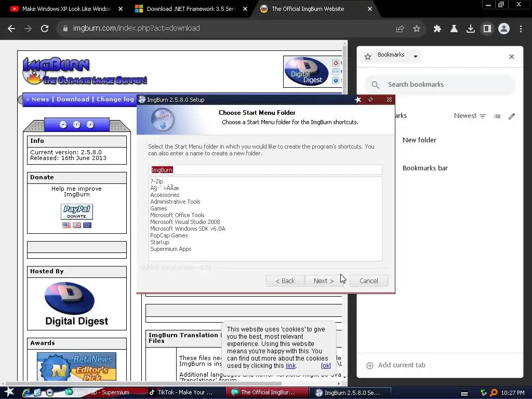This screenshot has width=532, height=399.
Task: Go back to the previous page
Action: (11, 29)
